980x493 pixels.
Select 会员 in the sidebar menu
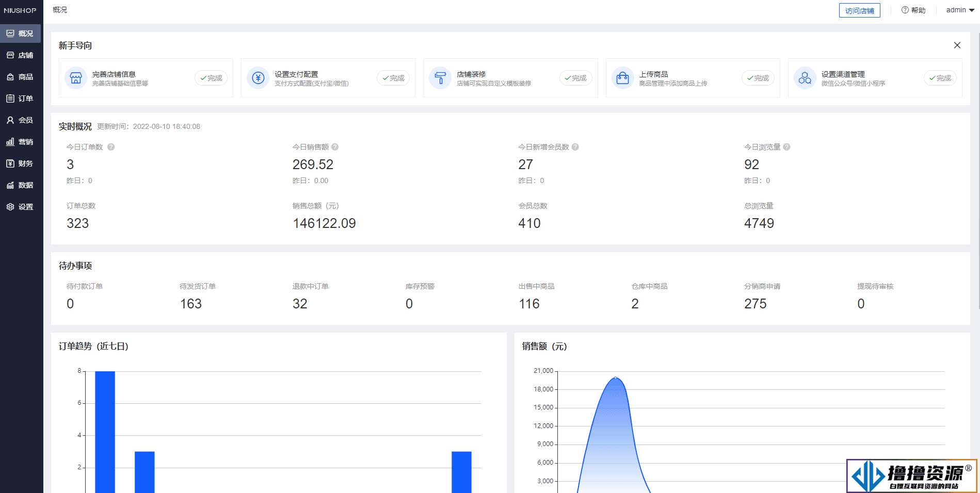(21, 120)
